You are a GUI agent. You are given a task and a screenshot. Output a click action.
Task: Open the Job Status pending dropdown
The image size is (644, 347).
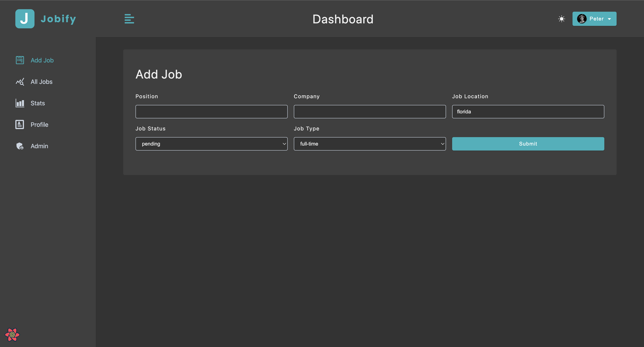click(x=211, y=144)
